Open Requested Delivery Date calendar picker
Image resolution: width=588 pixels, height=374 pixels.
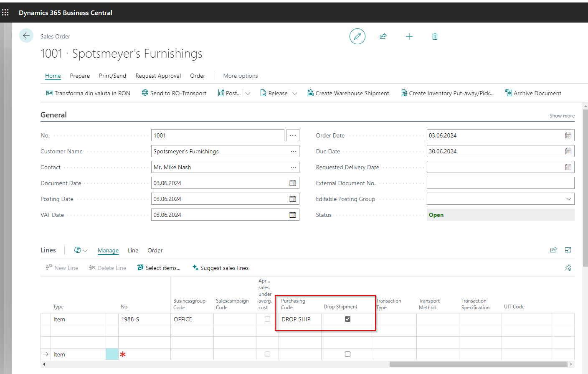tap(568, 167)
